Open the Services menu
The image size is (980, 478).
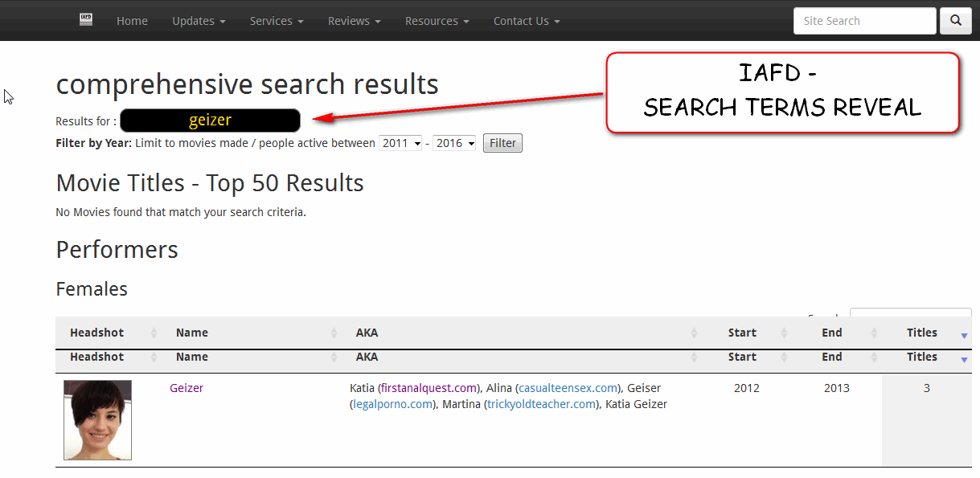[x=277, y=21]
